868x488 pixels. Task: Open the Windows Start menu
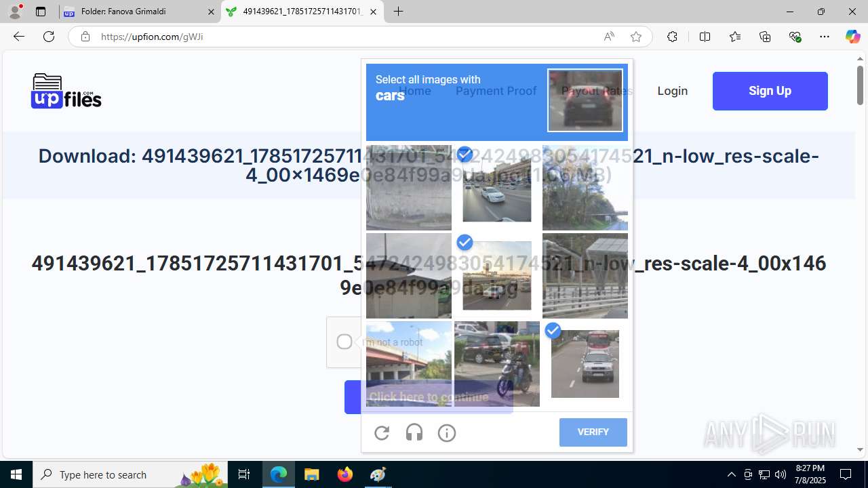[x=16, y=474]
